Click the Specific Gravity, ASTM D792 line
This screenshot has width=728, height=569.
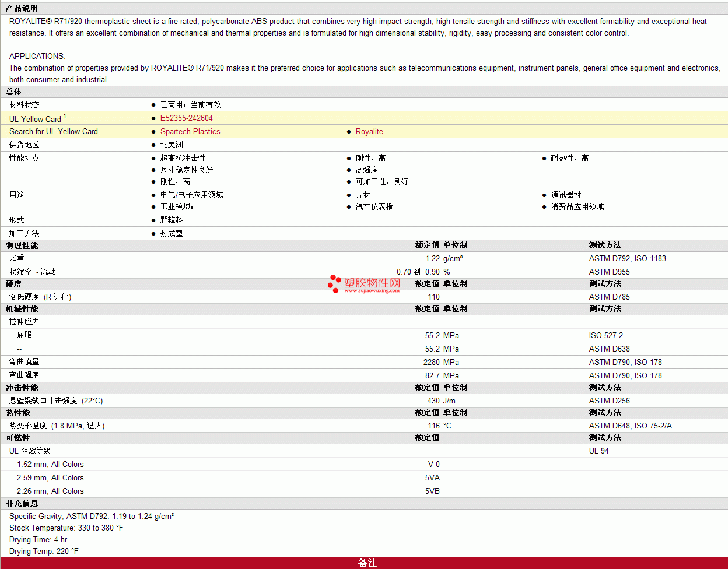point(92,516)
